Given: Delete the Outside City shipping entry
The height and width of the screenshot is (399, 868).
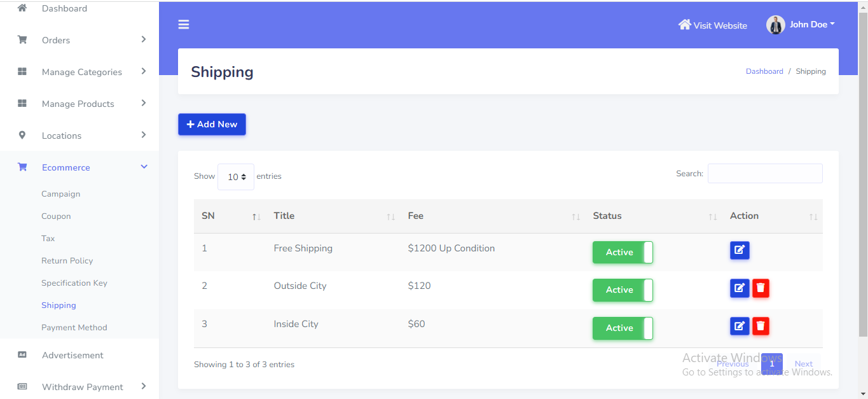Looking at the screenshot, I should tap(761, 288).
